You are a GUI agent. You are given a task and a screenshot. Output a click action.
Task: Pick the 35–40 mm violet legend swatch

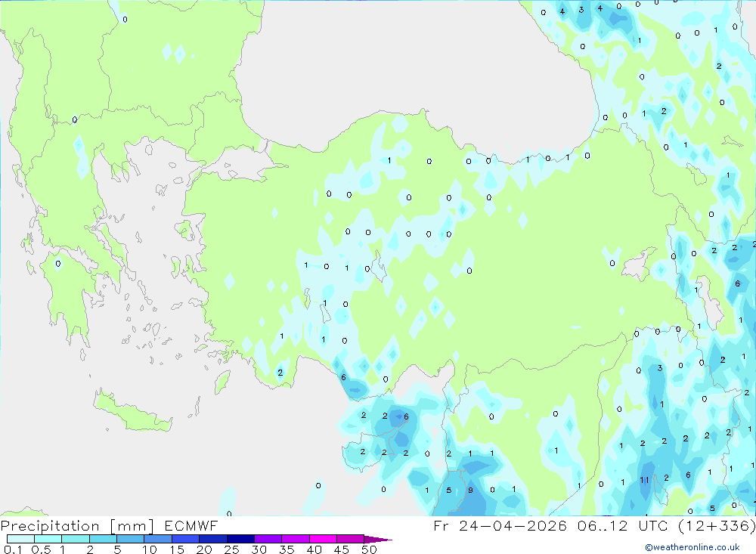coord(296,539)
